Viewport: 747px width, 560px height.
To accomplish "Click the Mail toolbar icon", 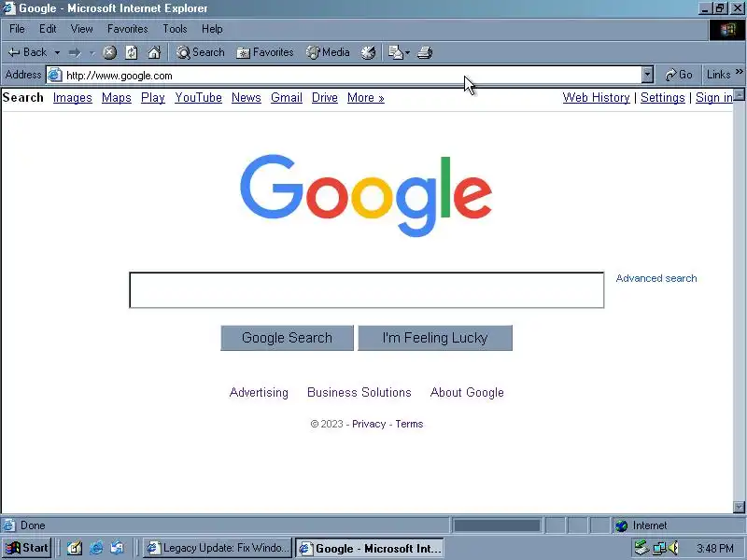I will 395,52.
